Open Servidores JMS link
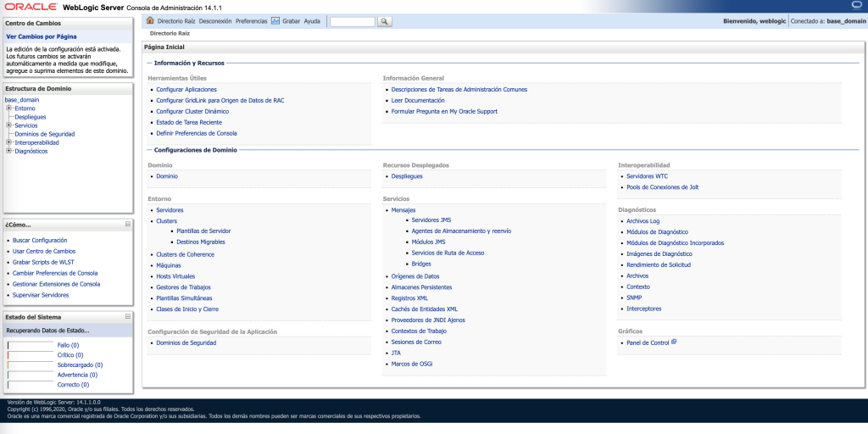868x434 pixels. (431, 220)
